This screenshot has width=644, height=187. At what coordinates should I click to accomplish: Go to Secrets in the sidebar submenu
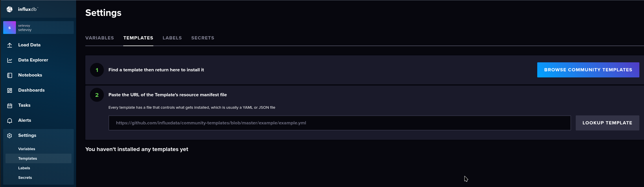click(25, 178)
